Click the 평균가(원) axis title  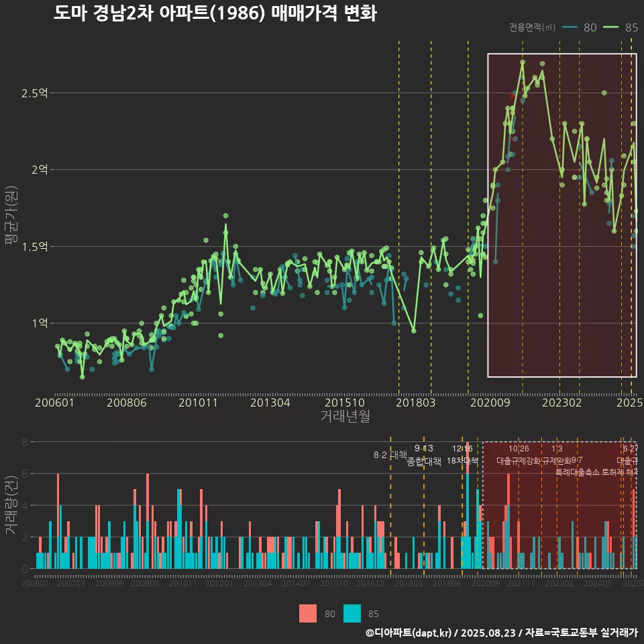pyautogui.click(x=11, y=215)
